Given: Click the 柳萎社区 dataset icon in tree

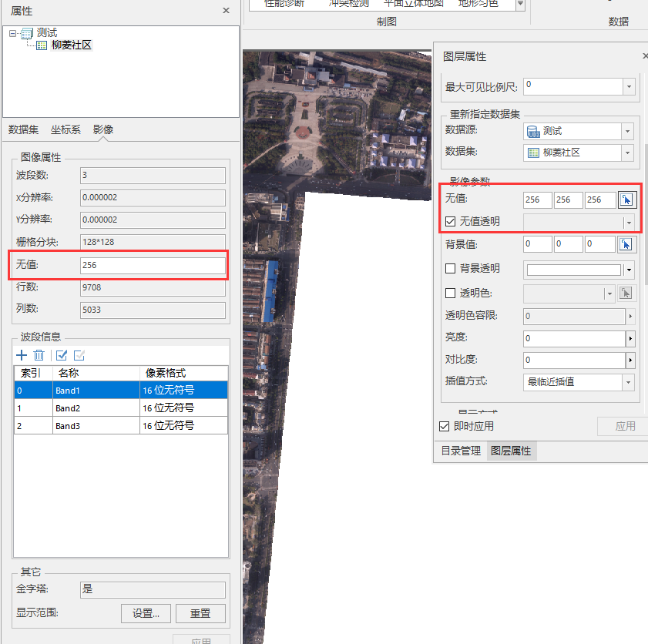Looking at the screenshot, I should coord(42,45).
